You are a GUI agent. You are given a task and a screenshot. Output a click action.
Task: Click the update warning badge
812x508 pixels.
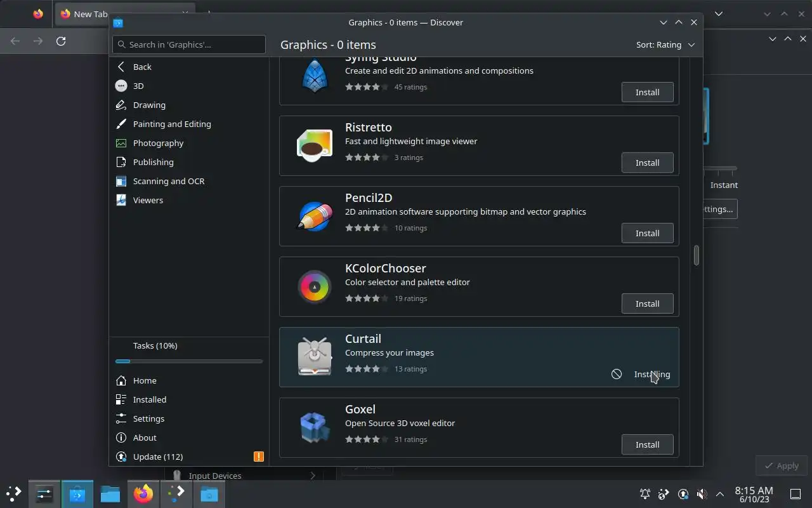point(258,457)
